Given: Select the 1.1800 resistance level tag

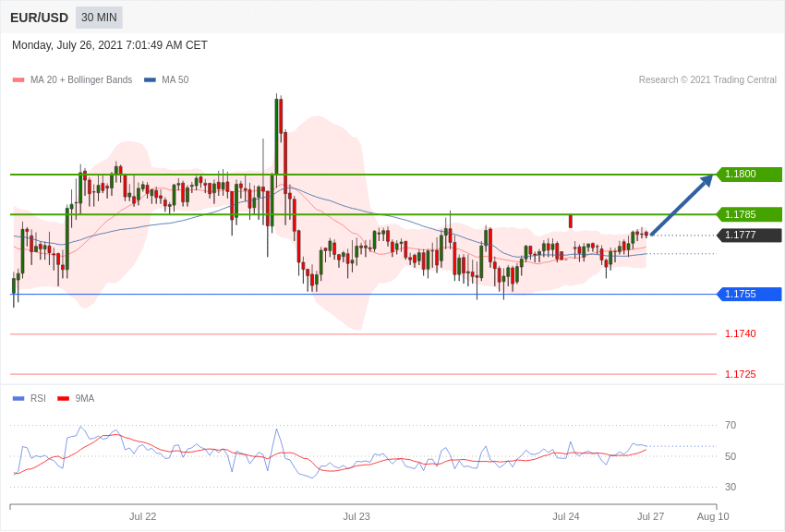Looking at the screenshot, I should tap(750, 175).
